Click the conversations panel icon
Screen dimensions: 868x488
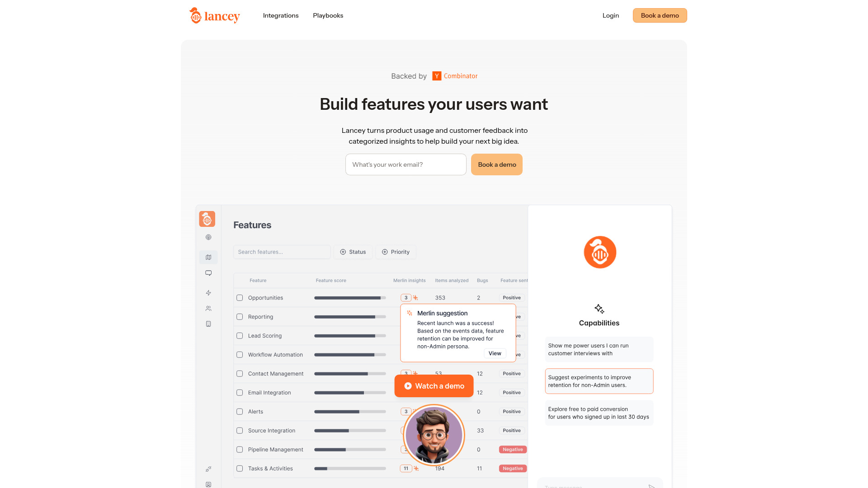(208, 273)
